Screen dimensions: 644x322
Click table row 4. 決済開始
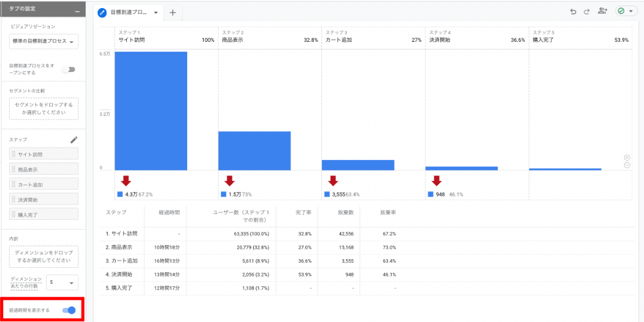368,275
